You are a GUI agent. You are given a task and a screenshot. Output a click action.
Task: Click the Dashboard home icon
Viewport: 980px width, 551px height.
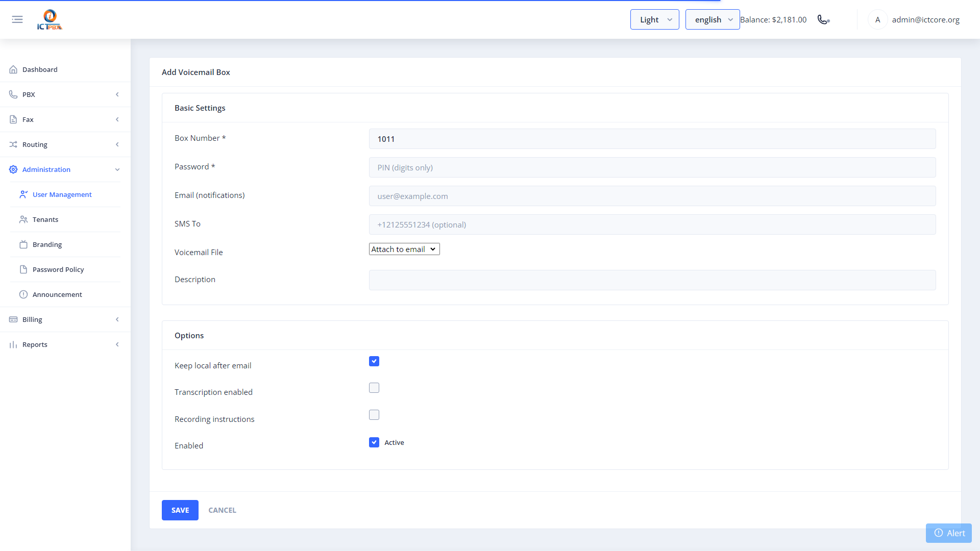(x=13, y=69)
